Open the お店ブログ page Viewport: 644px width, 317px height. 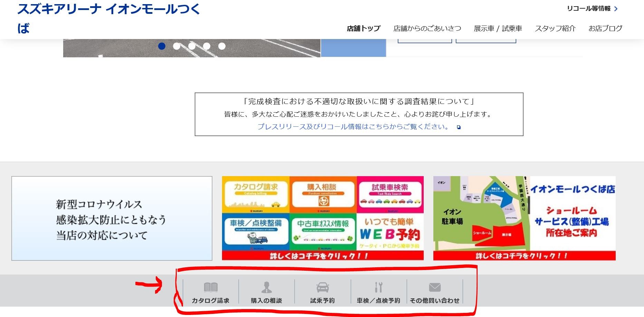(605, 29)
